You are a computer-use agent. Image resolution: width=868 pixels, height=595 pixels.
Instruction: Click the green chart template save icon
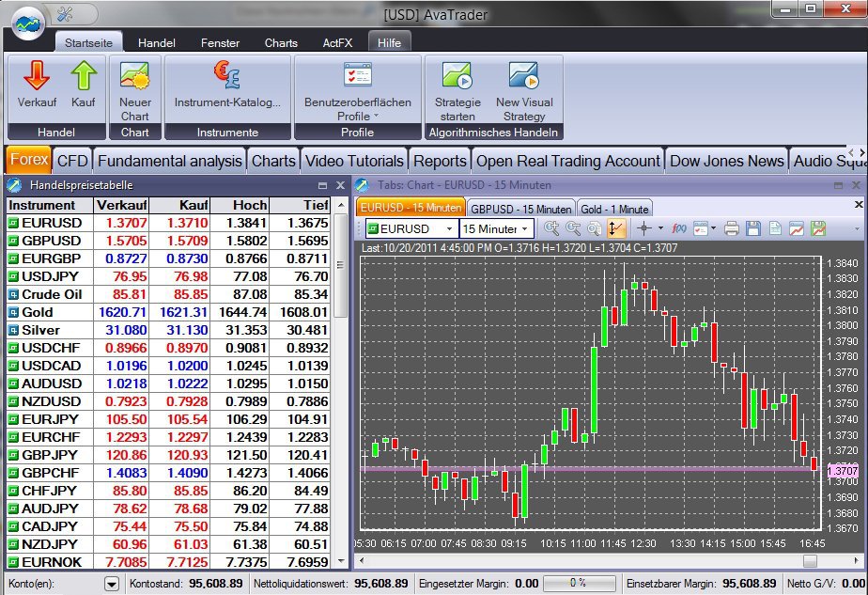click(817, 228)
